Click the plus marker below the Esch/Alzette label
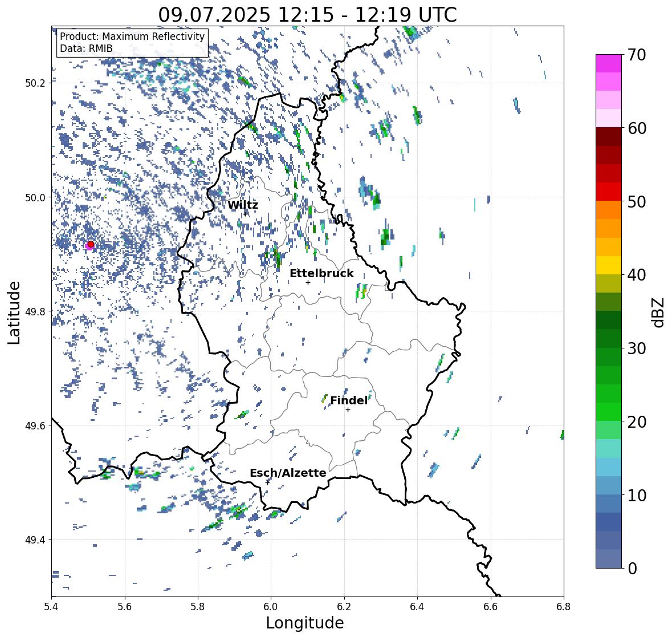 pyautogui.click(x=268, y=482)
